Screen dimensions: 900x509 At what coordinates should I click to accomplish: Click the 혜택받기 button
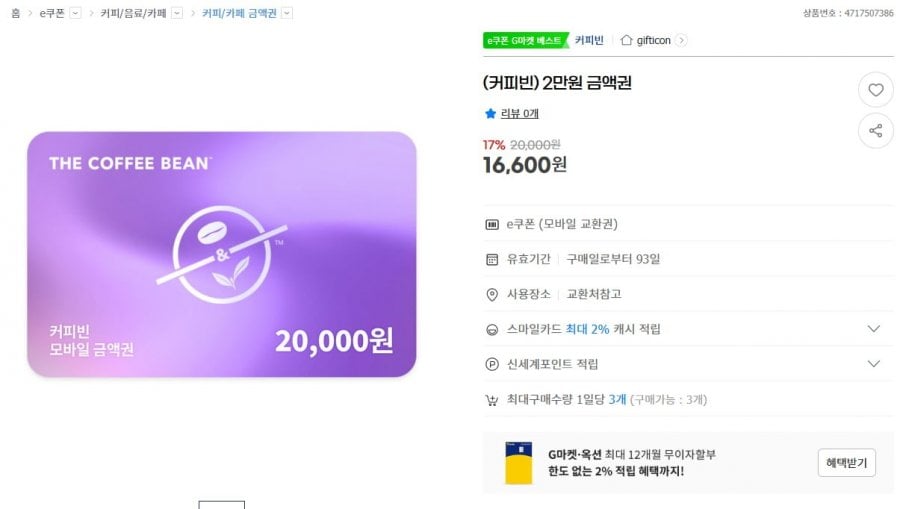point(846,463)
